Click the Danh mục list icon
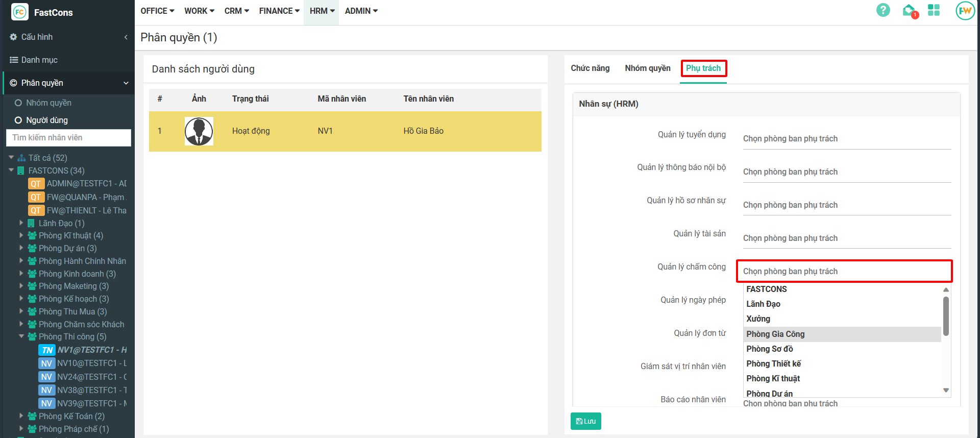 [x=14, y=60]
